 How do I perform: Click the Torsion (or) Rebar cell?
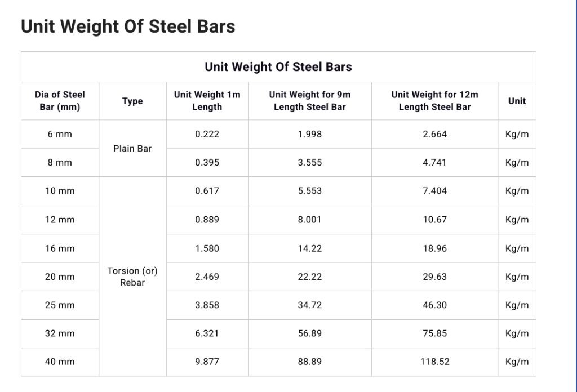[132, 277]
